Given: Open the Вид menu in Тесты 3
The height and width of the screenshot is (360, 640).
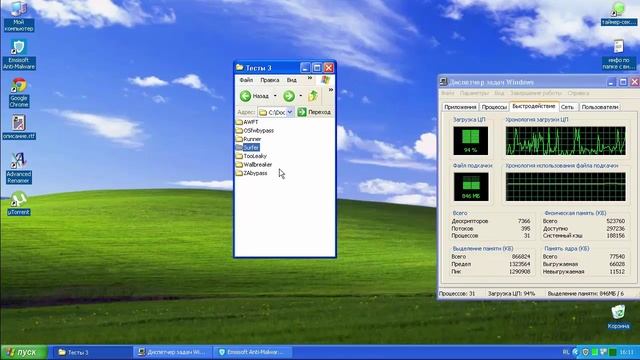Looking at the screenshot, I should 291,80.
